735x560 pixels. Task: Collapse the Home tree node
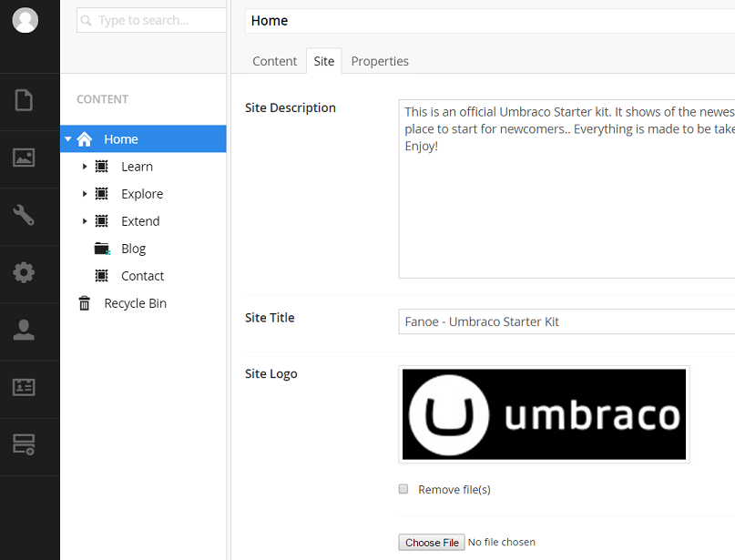[x=68, y=139]
